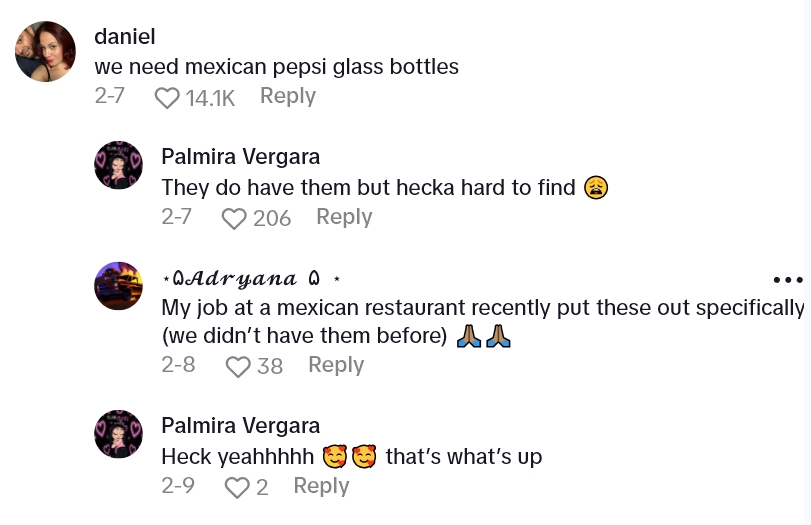This screenshot has width=811, height=525.
Task: Reply to Palmira's 'hecka hard to find' comment
Action: tap(344, 217)
